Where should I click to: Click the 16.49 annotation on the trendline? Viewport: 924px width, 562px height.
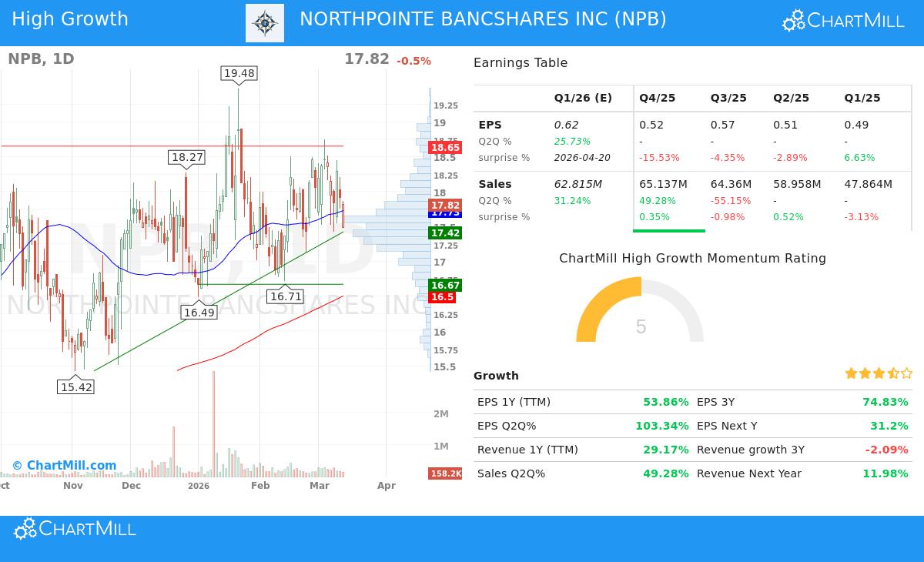click(x=199, y=313)
